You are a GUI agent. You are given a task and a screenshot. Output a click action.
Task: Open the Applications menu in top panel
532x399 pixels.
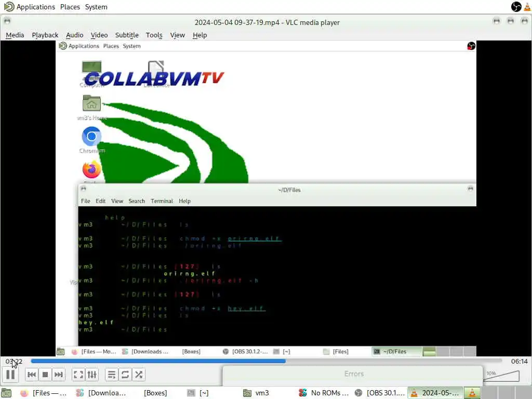coord(30,7)
